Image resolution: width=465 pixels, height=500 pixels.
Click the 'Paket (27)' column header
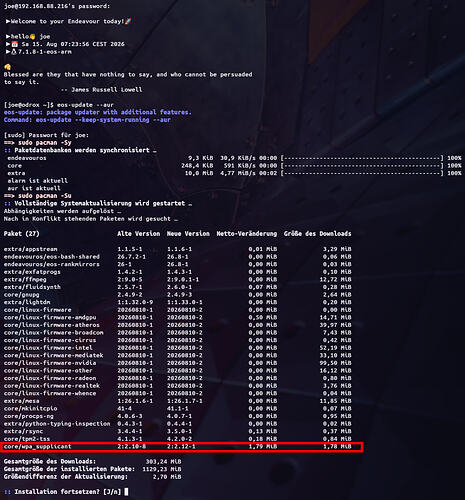tap(22, 234)
